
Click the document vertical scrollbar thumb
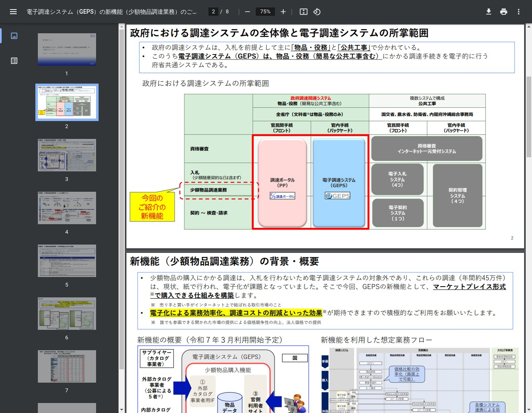(529, 116)
